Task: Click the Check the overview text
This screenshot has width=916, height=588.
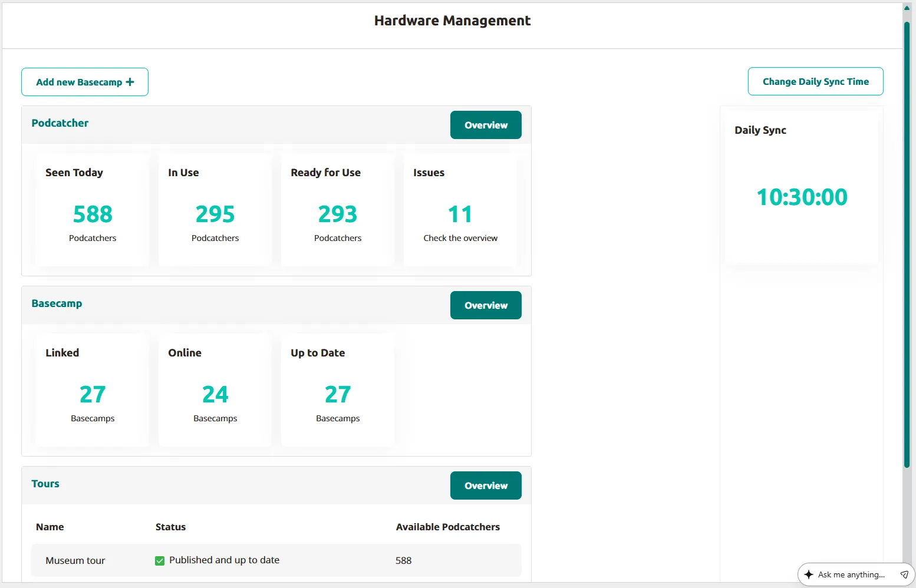Action: [460, 238]
